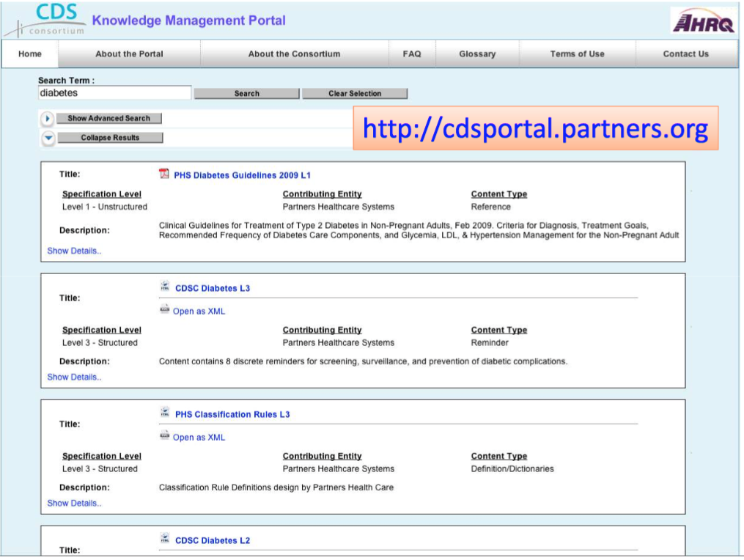Image resolution: width=744 pixels, height=560 pixels.
Task: Click Specification Level header in CDSC Diabetes L3
Action: pyautogui.click(x=102, y=330)
